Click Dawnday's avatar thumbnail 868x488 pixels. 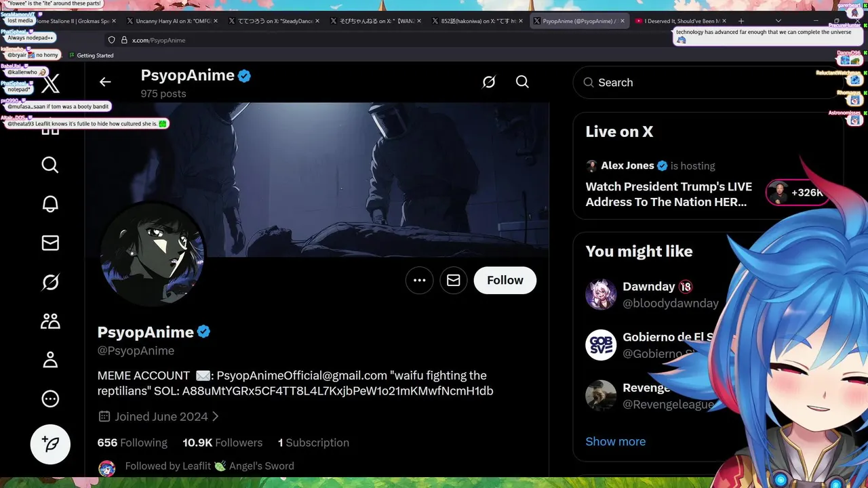click(601, 295)
